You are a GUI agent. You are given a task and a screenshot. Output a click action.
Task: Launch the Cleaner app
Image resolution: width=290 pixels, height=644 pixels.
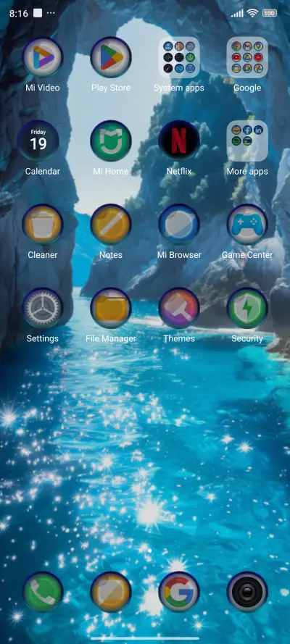tap(42, 225)
